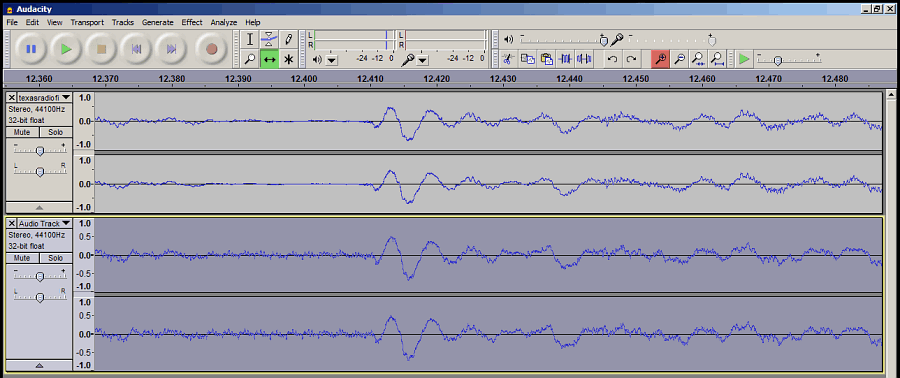Stop playback with the Stop button
The height and width of the screenshot is (378, 900).
pyautogui.click(x=102, y=49)
